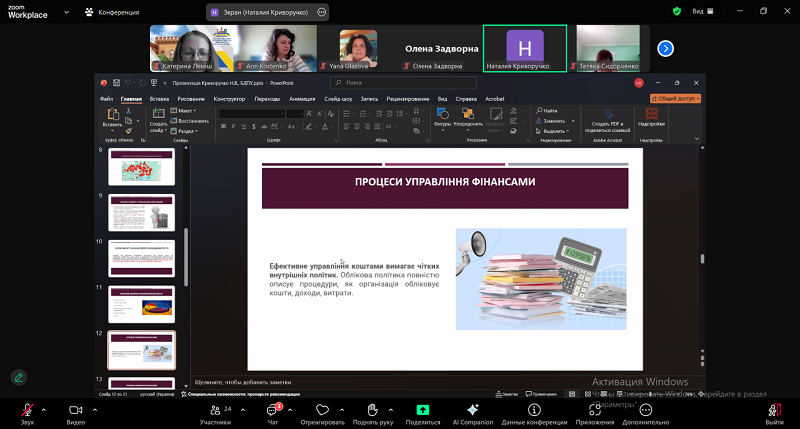Click the Выйти leave button
The height and width of the screenshot is (429, 800).
coord(775,410)
